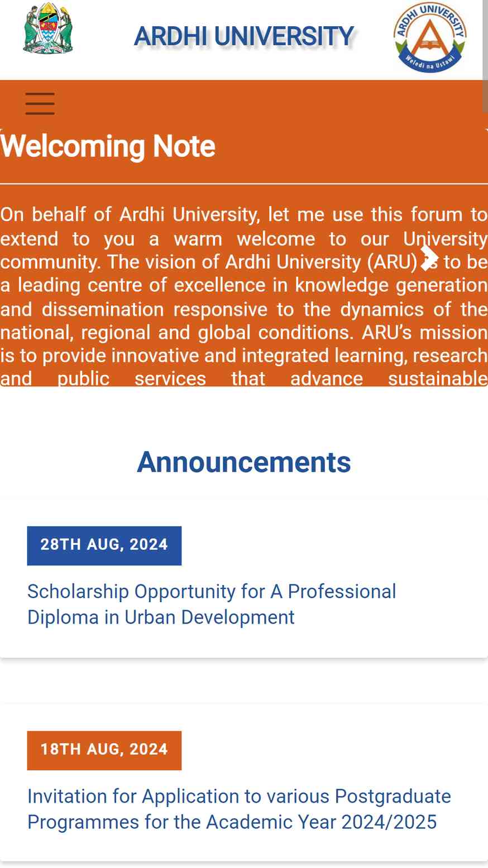Image resolution: width=488 pixels, height=868 pixels.
Task: Advance the welcome slider with the right chevron
Action: (428, 257)
